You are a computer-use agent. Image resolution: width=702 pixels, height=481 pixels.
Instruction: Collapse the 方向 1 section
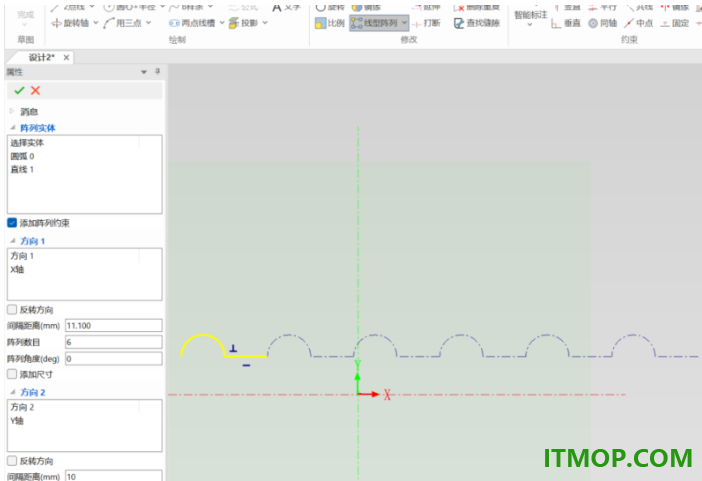coord(13,240)
